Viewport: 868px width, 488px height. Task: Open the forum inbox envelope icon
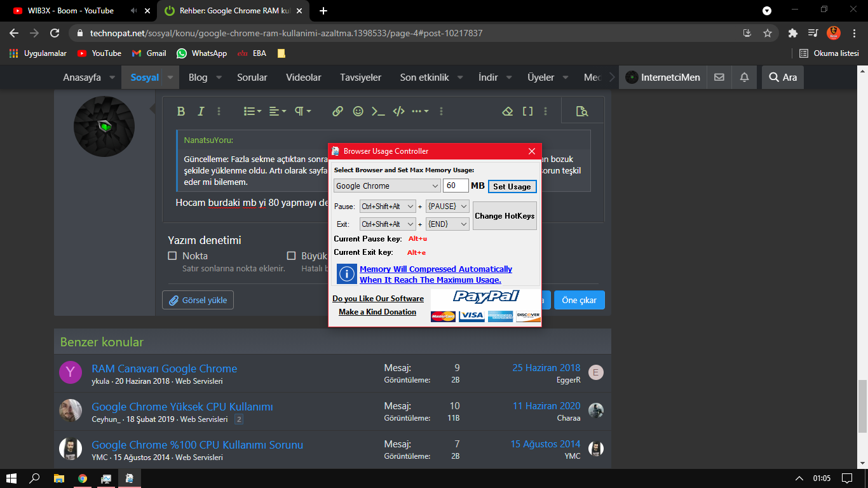[719, 78]
